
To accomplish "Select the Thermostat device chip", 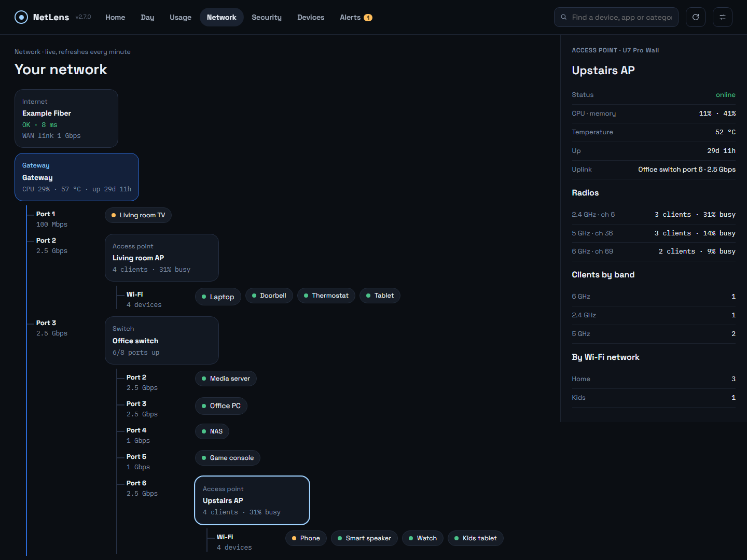I will coord(326,296).
